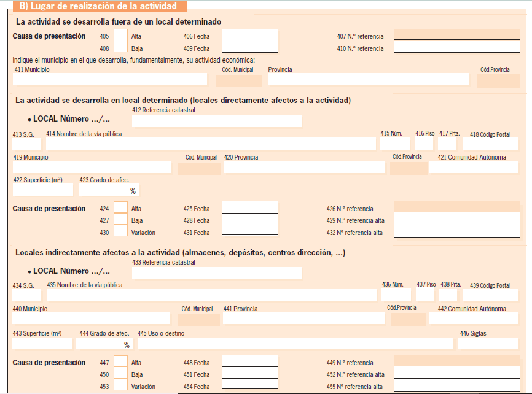This screenshot has height=394, width=532.
Task: Focus the 421 Comunidad Autónoma field
Action: 474,167
